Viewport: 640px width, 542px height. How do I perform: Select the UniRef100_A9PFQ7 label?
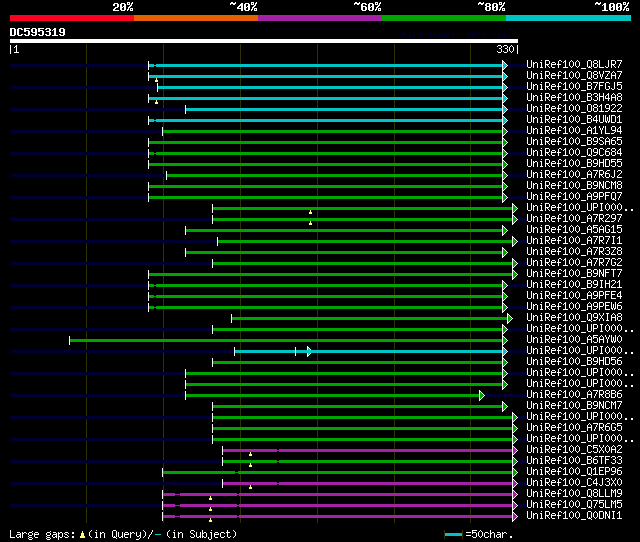574,197
